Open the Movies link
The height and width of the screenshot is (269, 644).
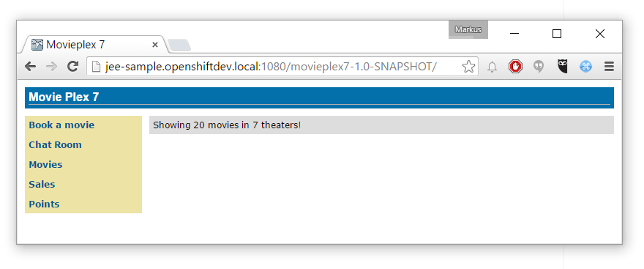tap(45, 164)
